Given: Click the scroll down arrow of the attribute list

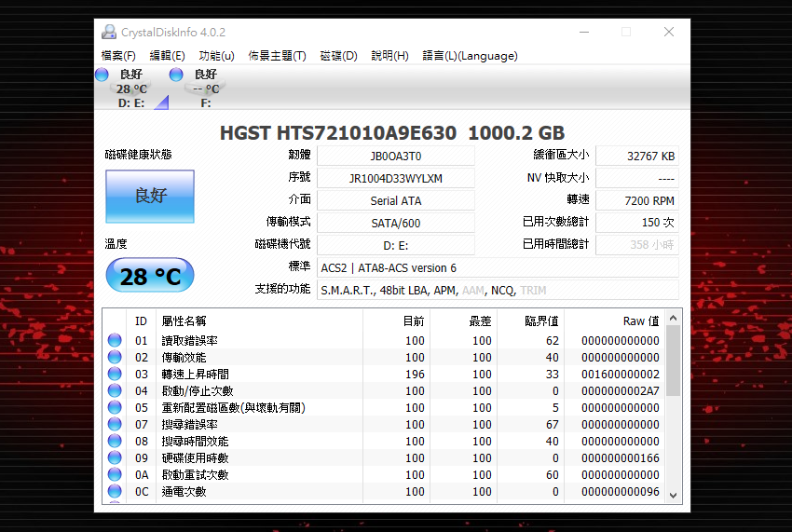Looking at the screenshot, I should (x=673, y=495).
